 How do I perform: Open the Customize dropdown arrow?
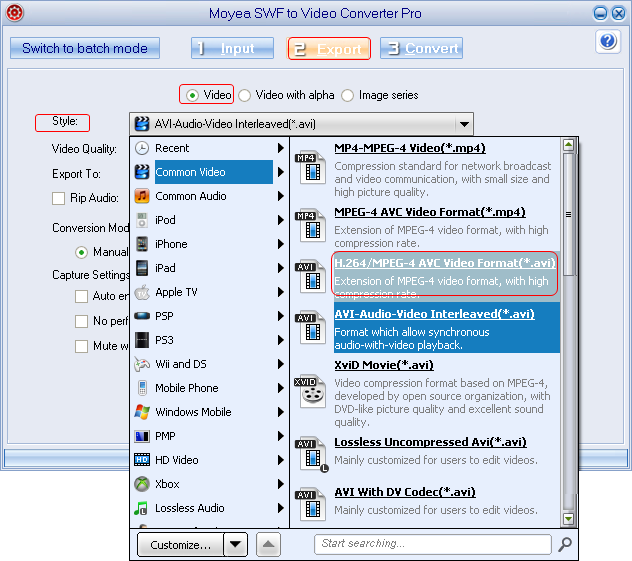pos(235,544)
